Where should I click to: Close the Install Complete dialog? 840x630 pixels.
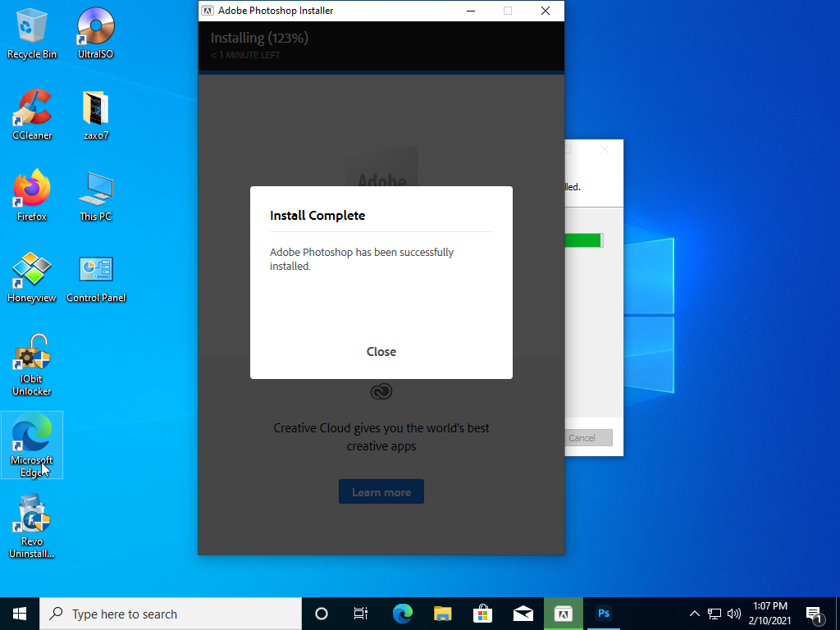(x=381, y=351)
